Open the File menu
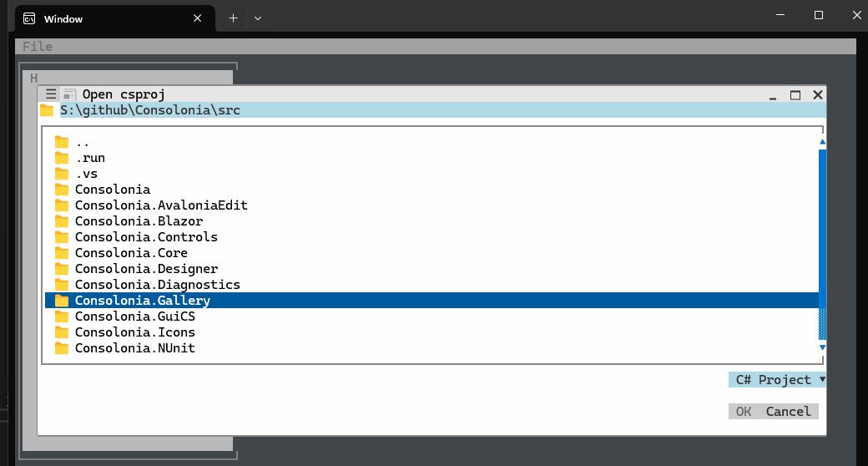 pos(38,47)
